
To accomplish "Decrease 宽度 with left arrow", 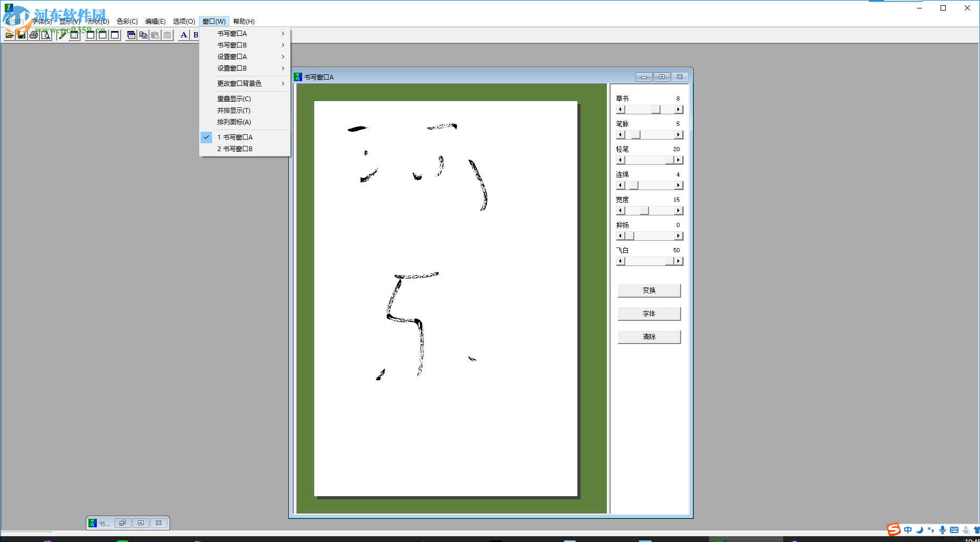I will click(621, 211).
